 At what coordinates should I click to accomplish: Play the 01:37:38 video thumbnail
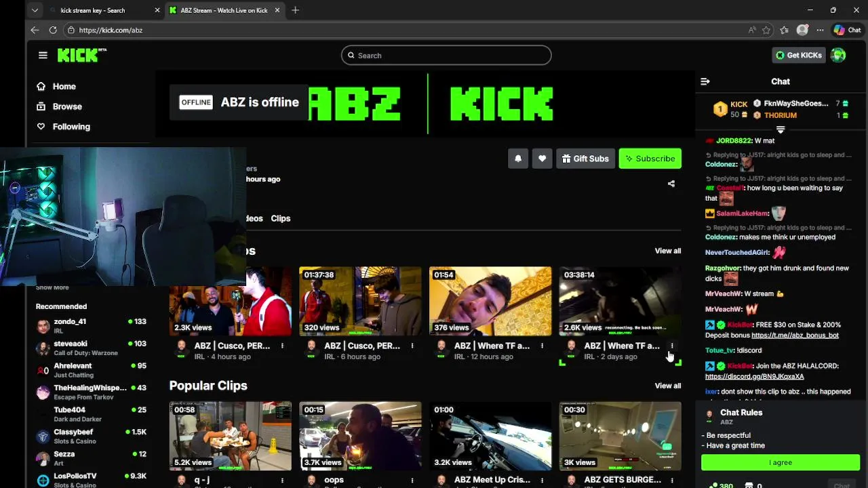(x=360, y=301)
